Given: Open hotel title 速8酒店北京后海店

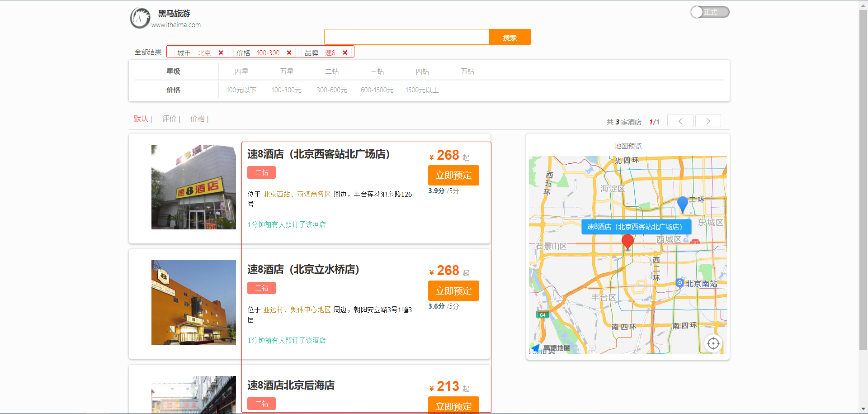Looking at the screenshot, I should 291,385.
